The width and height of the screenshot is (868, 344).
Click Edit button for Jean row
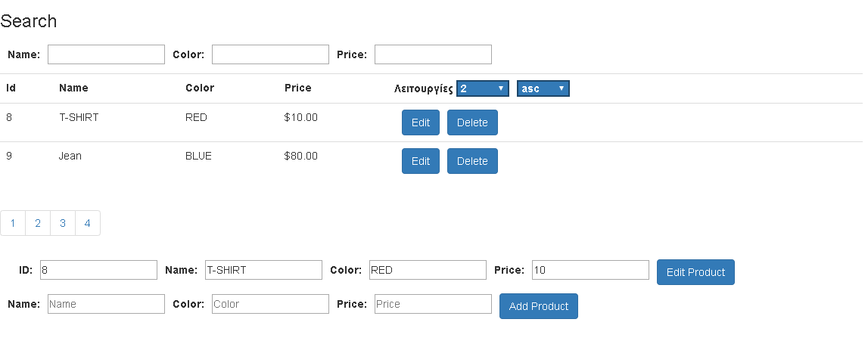point(421,161)
